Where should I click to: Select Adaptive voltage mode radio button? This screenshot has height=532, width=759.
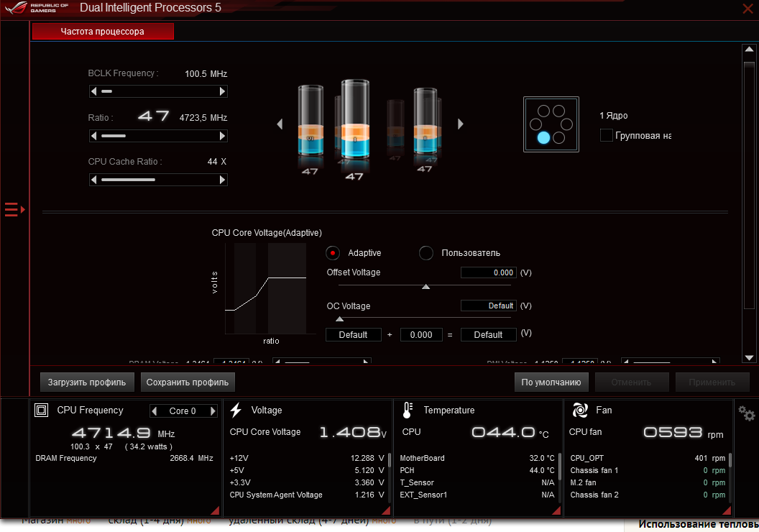point(333,252)
